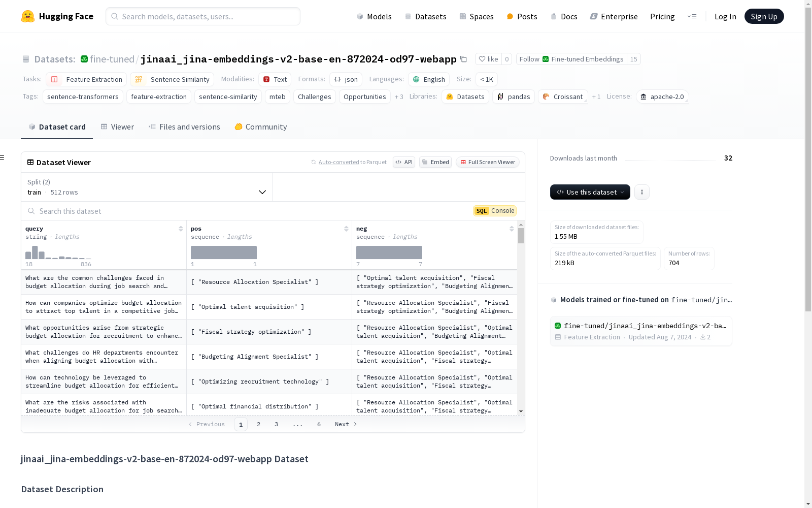Open the navigation overflow menu icon
Viewport: 812px width, 508px height.
click(692, 16)
